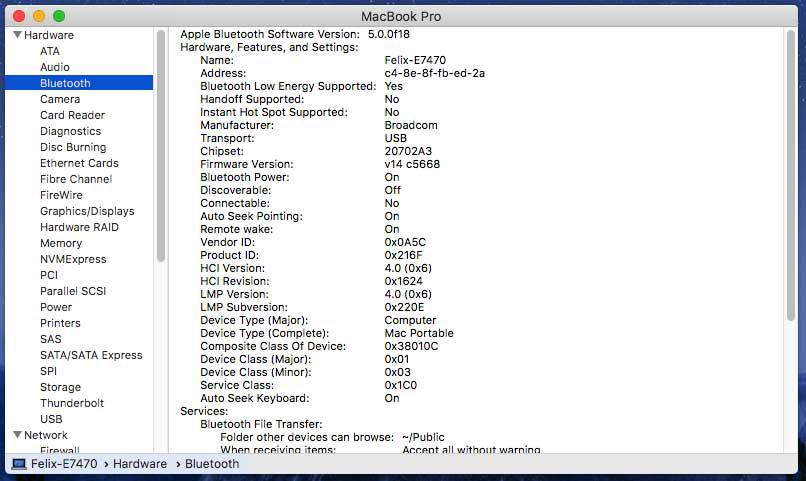Select the Bluetooth address value text

[434, 73]
